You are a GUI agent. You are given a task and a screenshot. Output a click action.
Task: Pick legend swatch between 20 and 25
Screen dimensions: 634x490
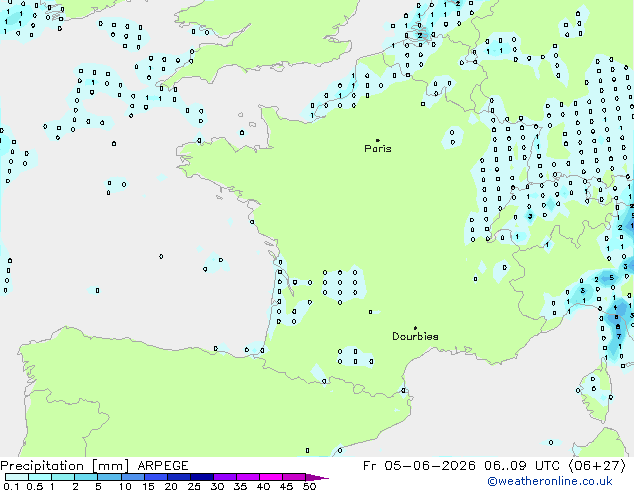[x=179, y=477]
